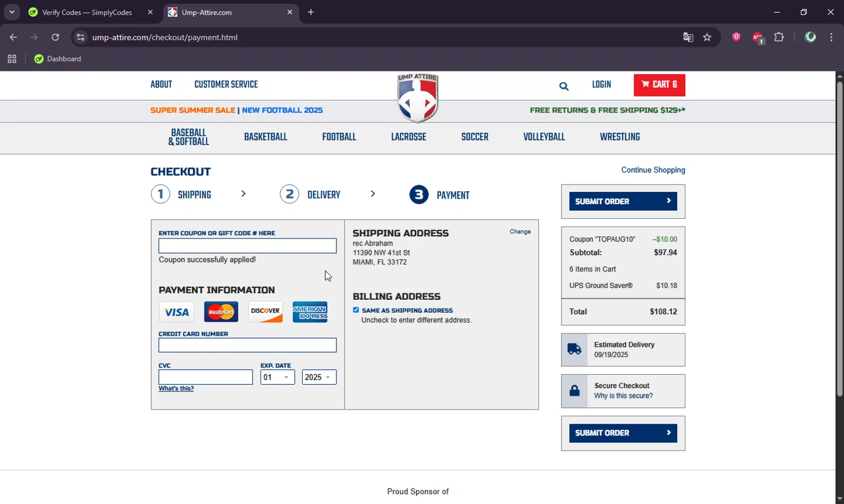Change the shipping address
The width and height of the screenshot is (844, 504).
click(x=520, y=232)
